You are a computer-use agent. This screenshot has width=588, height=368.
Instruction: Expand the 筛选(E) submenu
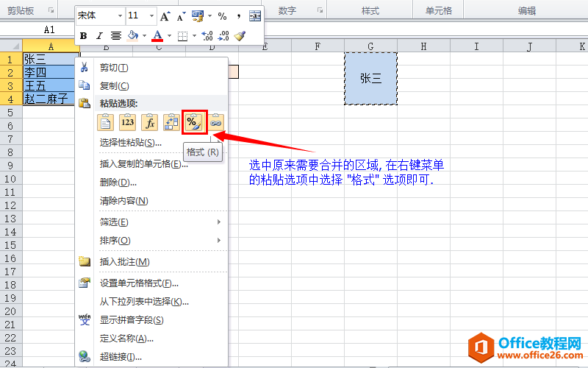click(x=151, y=222)
